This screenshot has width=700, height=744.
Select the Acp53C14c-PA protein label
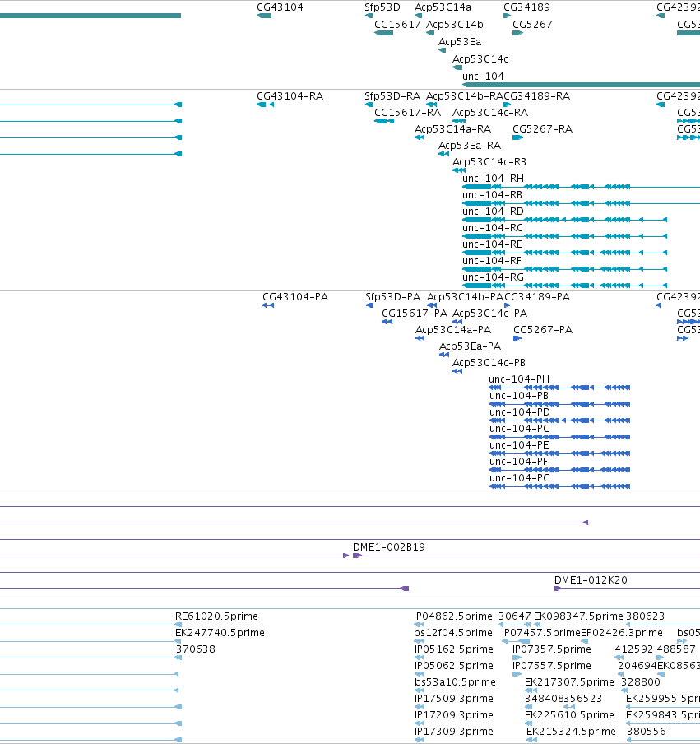489,314
